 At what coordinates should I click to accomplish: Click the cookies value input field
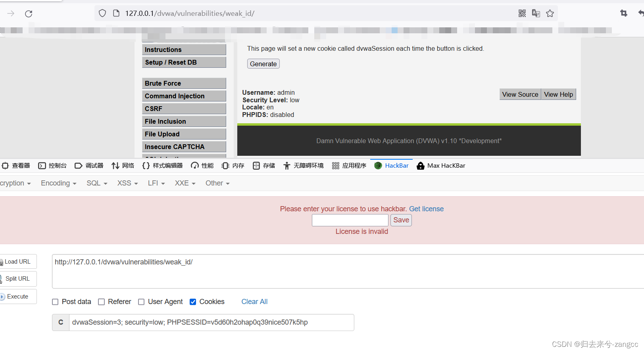211,322
